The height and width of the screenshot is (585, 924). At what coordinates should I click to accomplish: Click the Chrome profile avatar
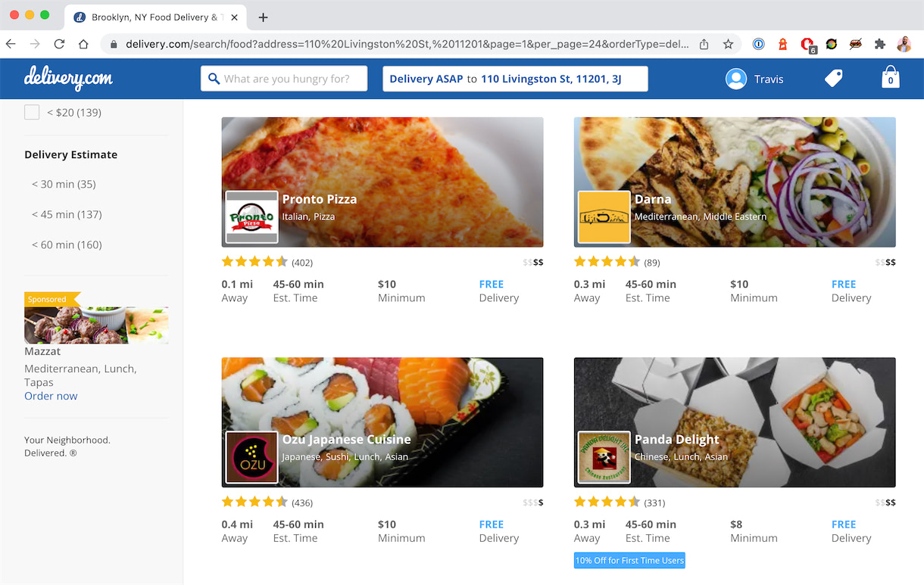click(x=904, y=44)
